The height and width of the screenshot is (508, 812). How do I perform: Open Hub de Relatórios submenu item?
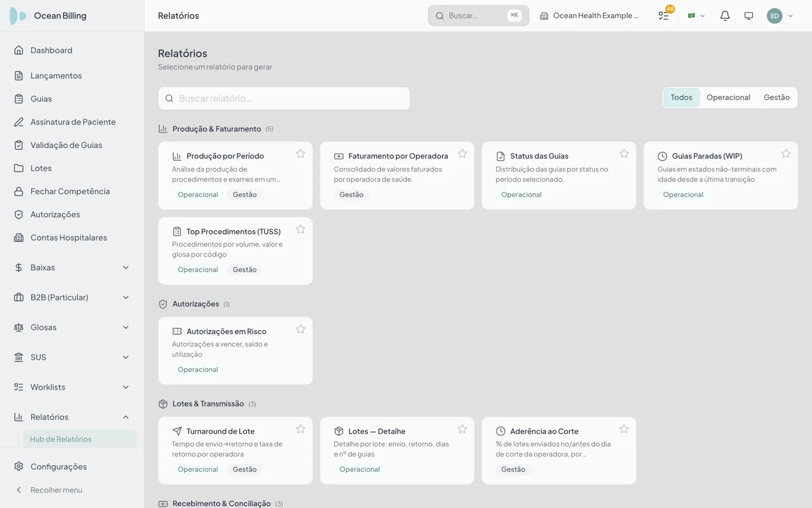(x=80, y=439)
